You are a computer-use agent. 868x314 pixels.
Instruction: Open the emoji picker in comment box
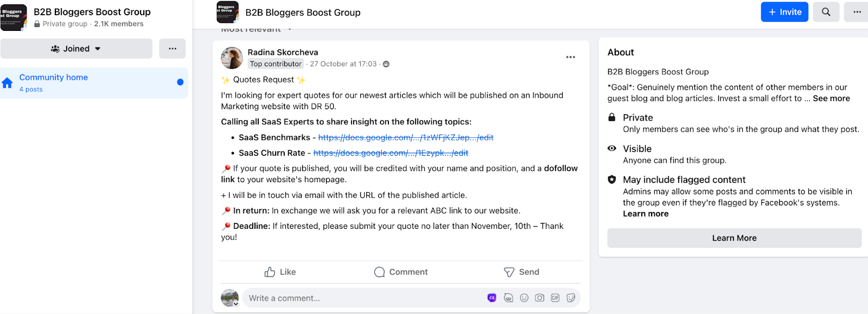(524, 298)
